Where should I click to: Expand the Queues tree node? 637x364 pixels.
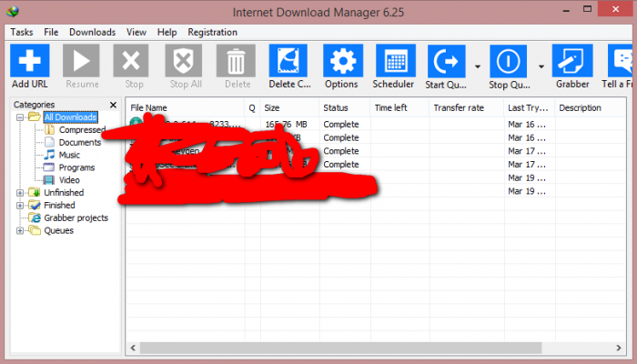pos(19,231)
